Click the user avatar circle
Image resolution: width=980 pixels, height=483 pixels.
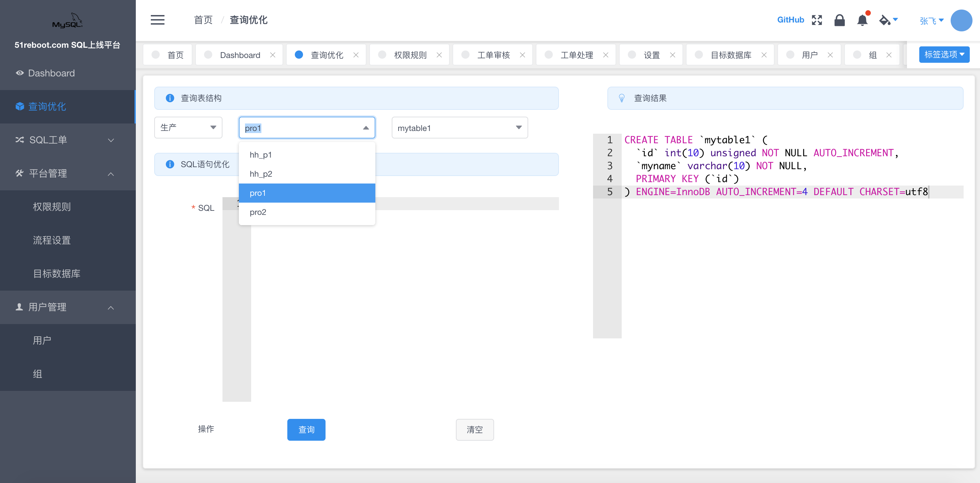[x=961, y=20]
